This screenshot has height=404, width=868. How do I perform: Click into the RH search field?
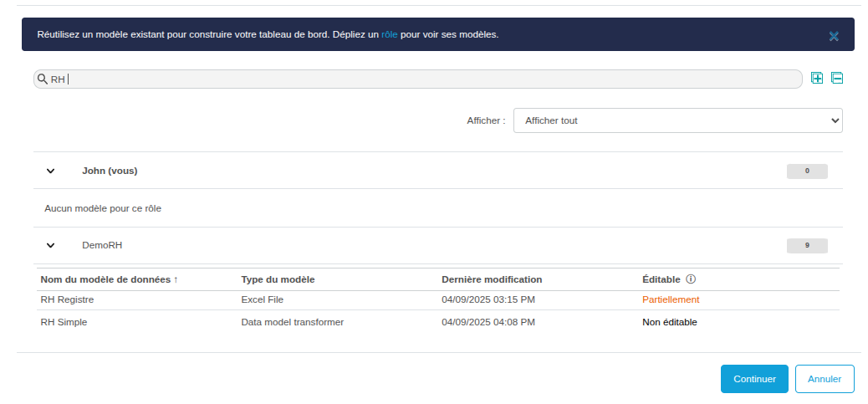418,79
